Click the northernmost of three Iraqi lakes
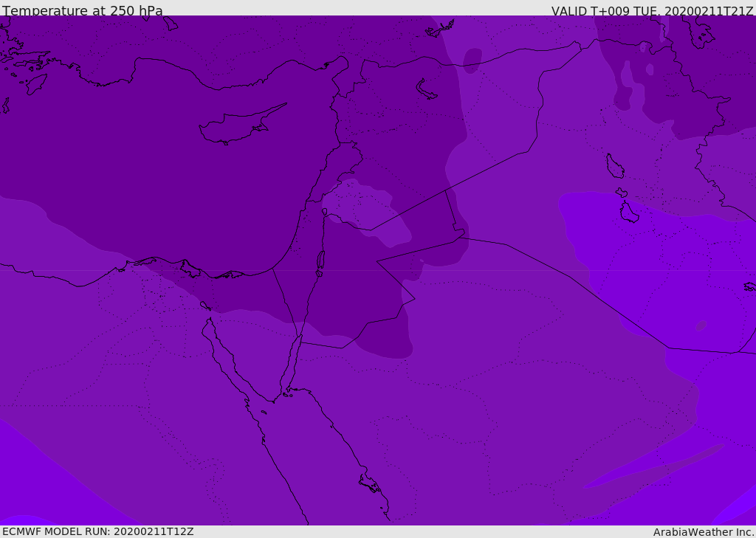This screenshot has height=538, width=756. pyautogui.click(x=614, y=166)
